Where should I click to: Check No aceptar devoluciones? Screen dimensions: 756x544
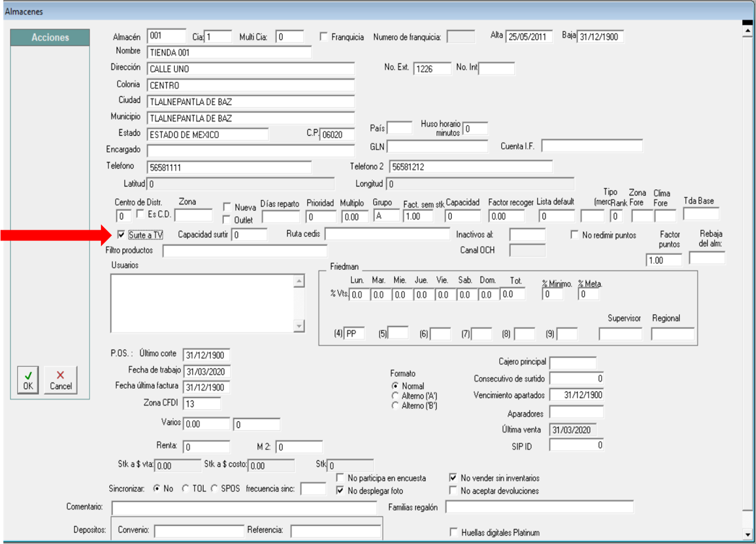tap(453, 490)
